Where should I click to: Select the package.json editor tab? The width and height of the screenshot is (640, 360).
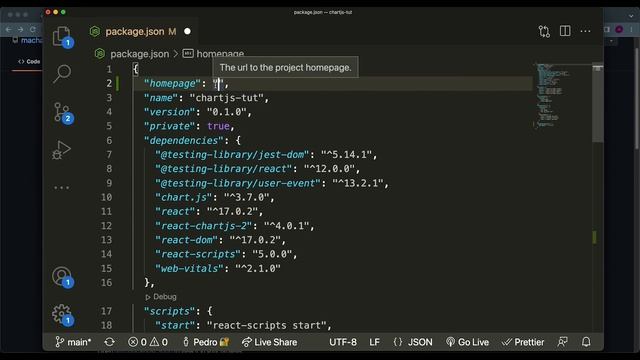tap(140, 31)
